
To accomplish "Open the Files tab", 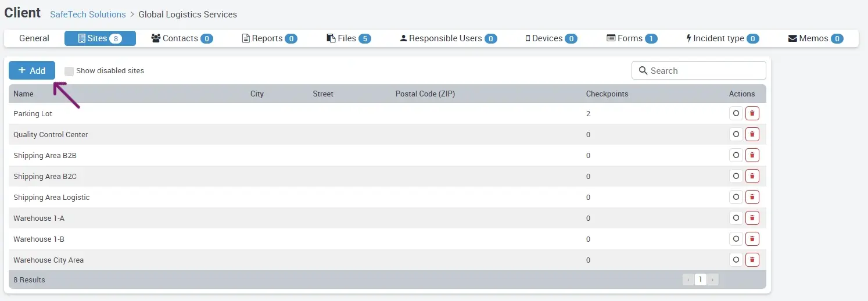I will point(349,38).
